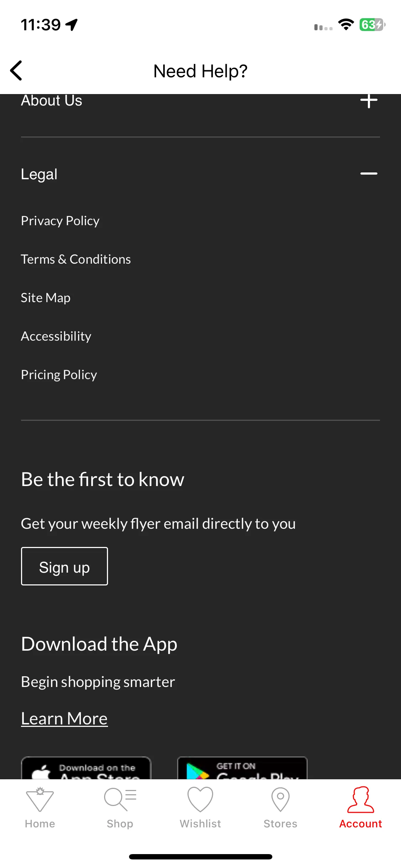Tap the About Us label
This screenshot has width=401, height=868.
click(52, 101)
